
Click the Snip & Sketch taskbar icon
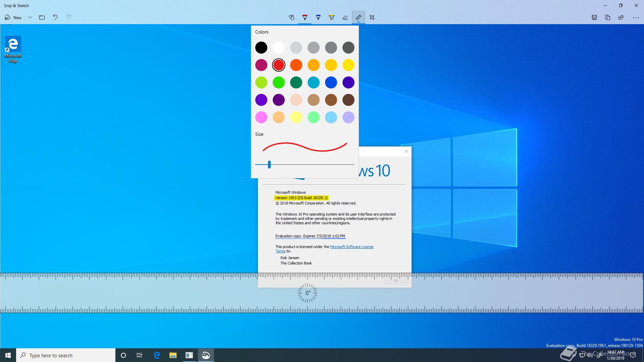206,355
